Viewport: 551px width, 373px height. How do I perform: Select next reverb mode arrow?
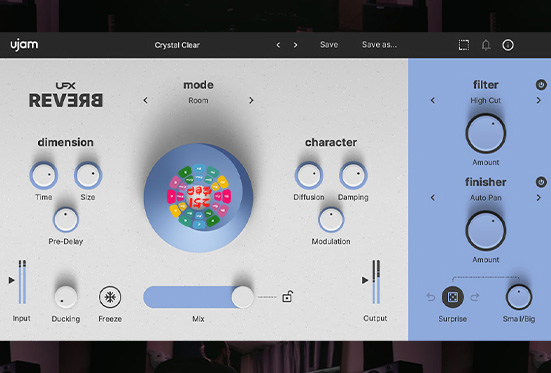point(251,101)
